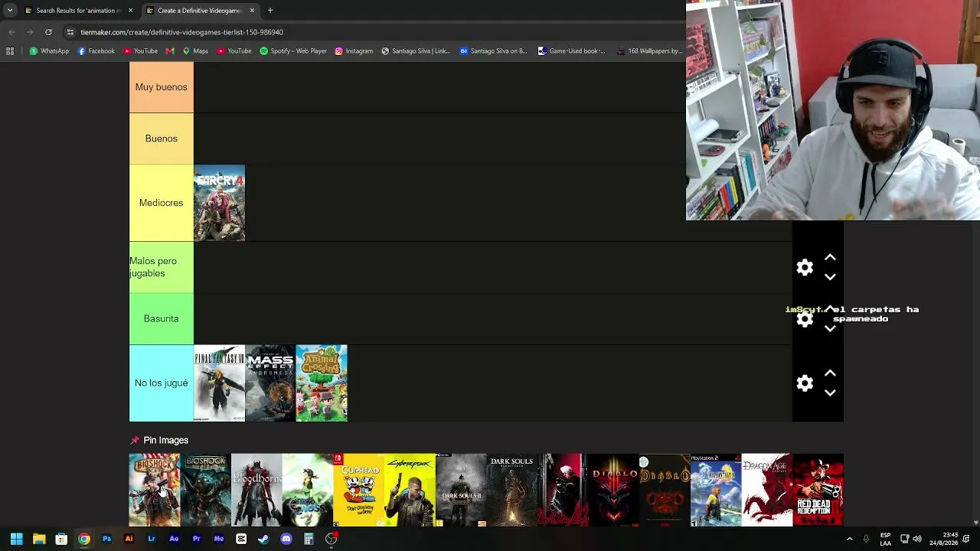Move 'Malos pero jugables' row up
The image size is (980, 551).
click(830, 258)
